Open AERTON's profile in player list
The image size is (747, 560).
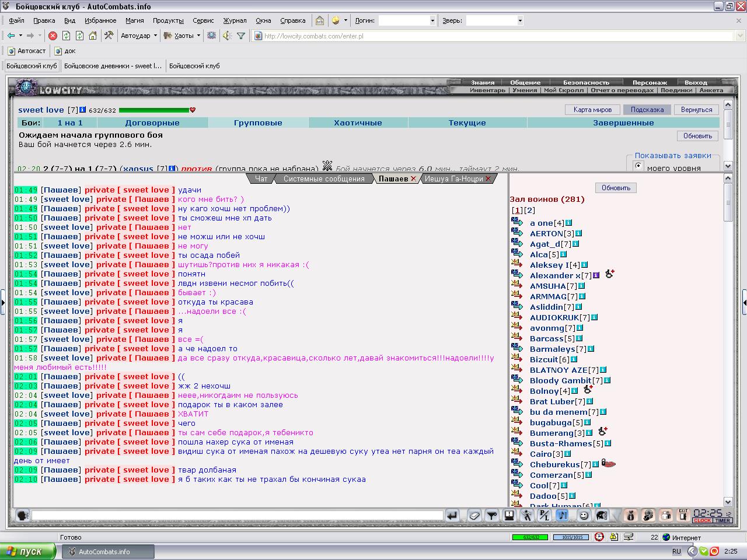(x=546, y=233)
